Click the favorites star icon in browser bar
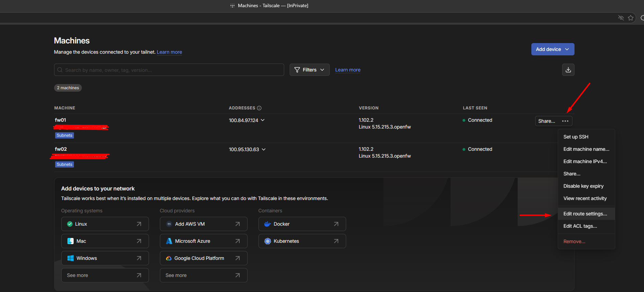This screenshot has height=292, width=644. [x=631, y=18]
